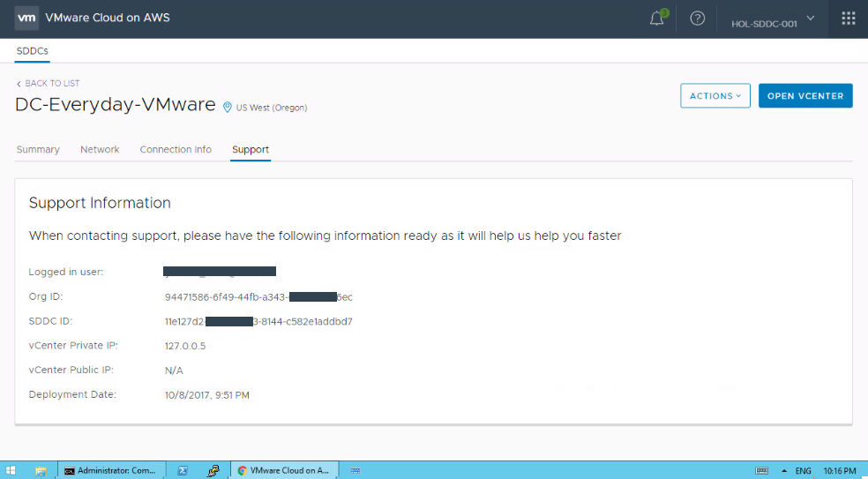Switch to the Summary tab
Image resolution: width=868 pixels, height=479 pixels.
[x=38, y=149]
